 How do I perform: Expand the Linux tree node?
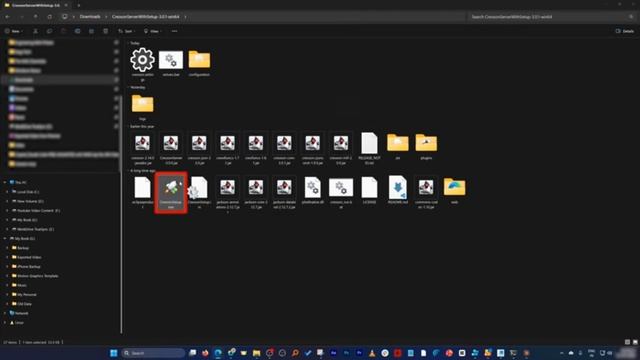pos(5,322)
